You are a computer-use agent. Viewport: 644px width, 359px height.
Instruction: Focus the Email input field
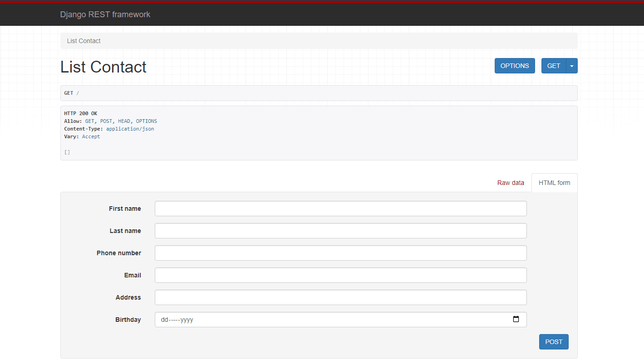[x=340, y=275]
